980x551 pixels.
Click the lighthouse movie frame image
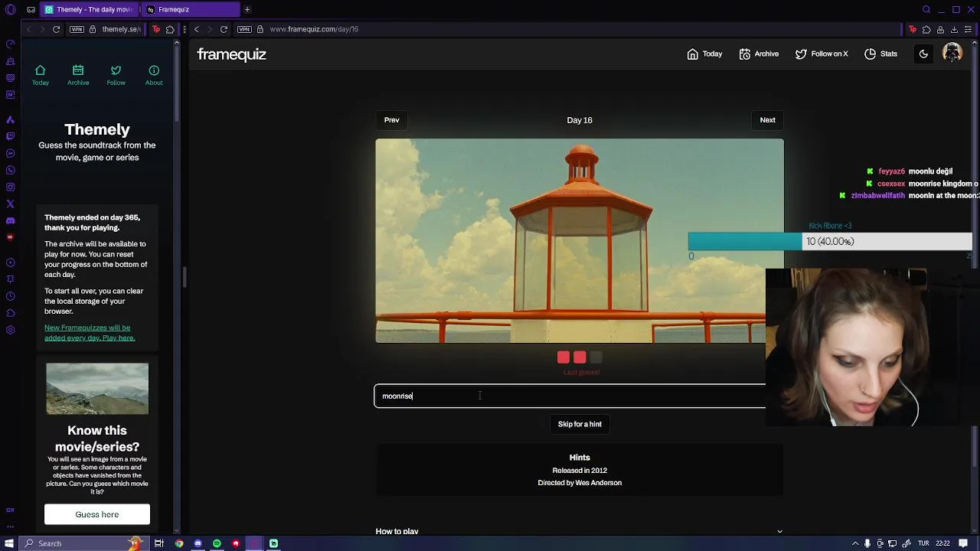click(580, 240)
